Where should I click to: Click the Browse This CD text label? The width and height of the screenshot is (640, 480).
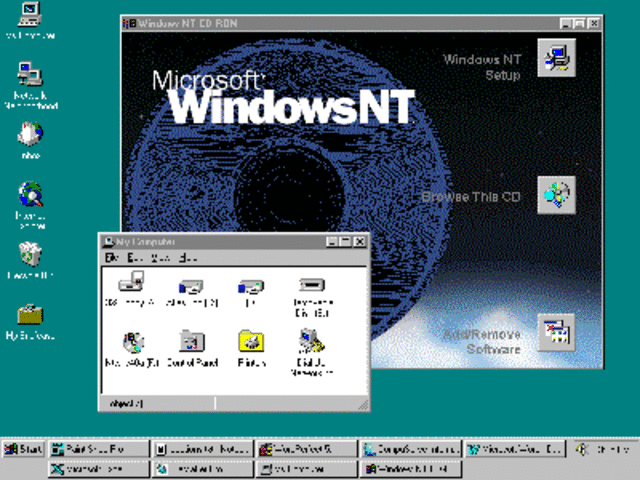point(471,197)
